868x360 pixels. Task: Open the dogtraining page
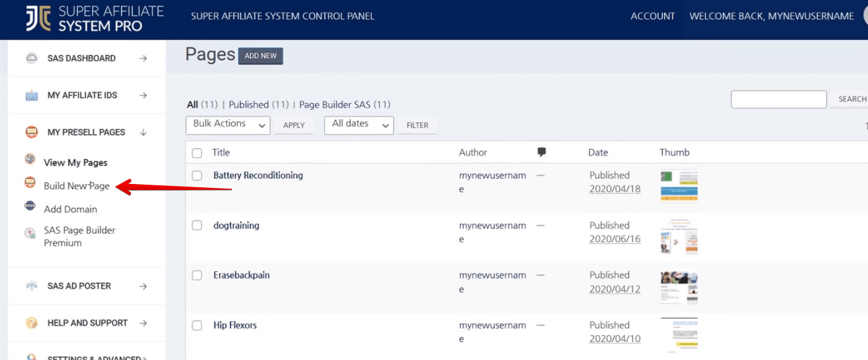(236, 225)
